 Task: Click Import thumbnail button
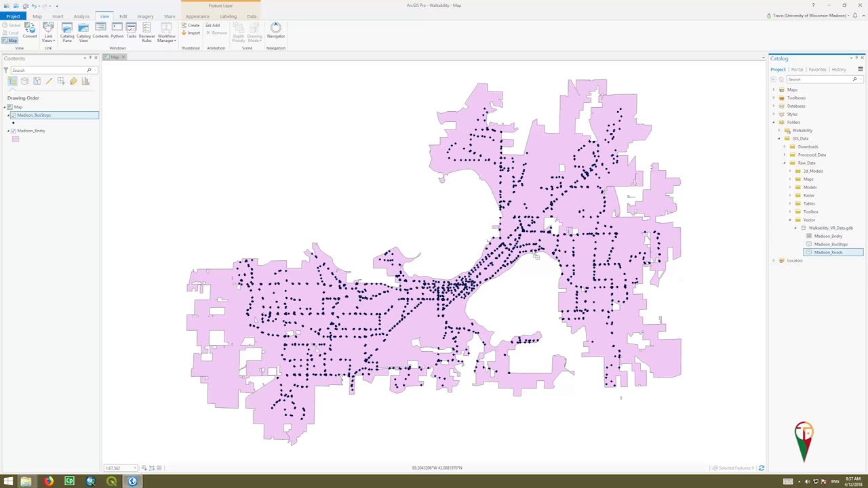(x=191, y=33)
